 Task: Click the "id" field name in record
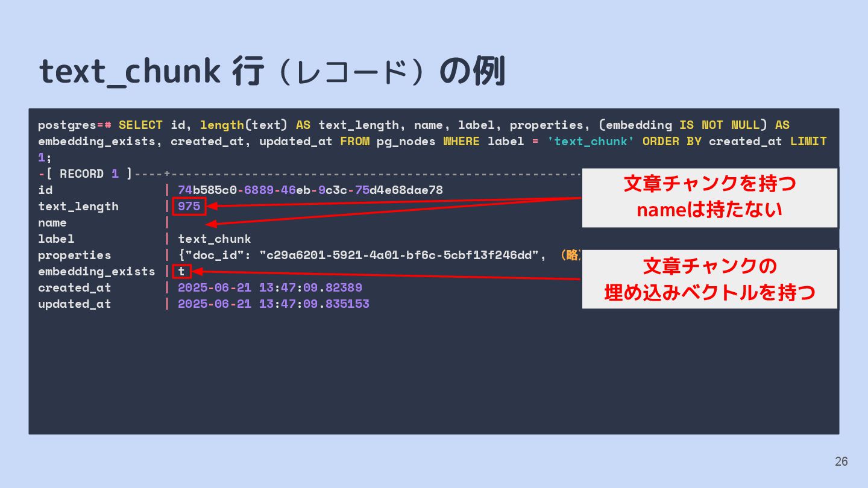(45, 190)
